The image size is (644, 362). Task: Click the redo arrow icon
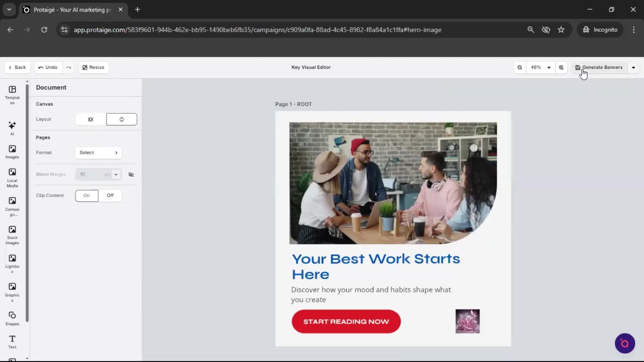click(x=68, y=67)
